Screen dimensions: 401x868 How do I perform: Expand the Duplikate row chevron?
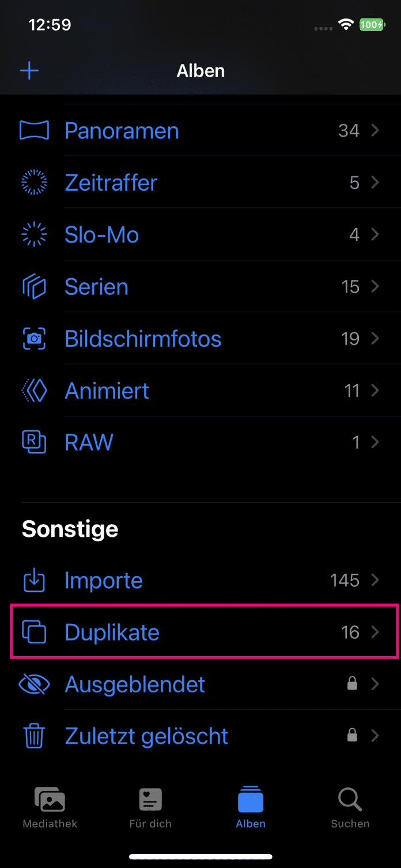pyautogui.click(x=375, y=632)
